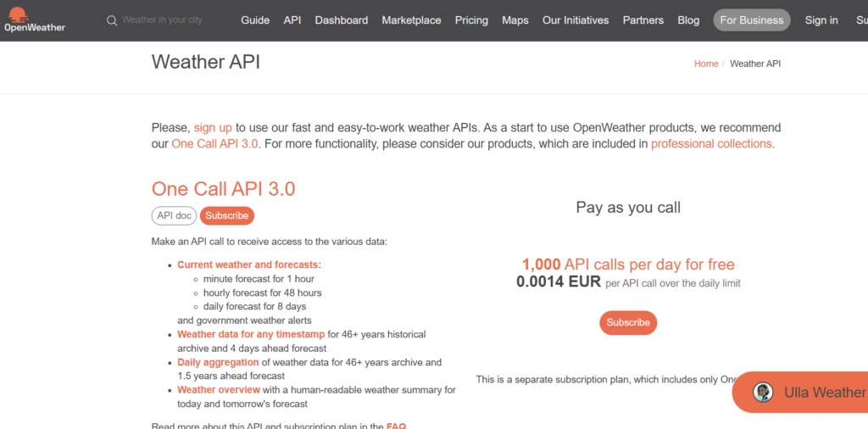Open Maps in the navigation bar
Screen dimensions: 868x429
point(515,20)
